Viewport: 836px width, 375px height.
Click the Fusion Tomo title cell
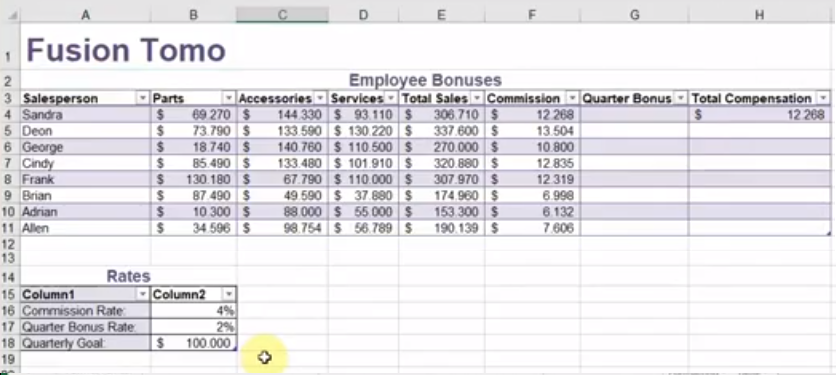click(x=126, y=50)
